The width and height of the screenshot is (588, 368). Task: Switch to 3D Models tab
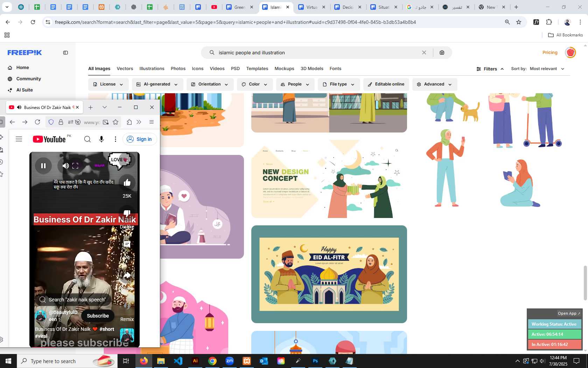(x=312, y=69)
